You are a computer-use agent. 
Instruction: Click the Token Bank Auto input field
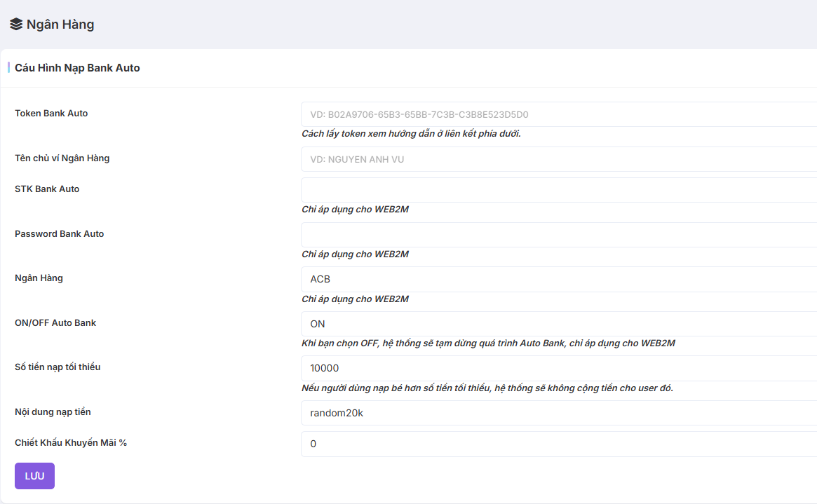tap(558, 114)
